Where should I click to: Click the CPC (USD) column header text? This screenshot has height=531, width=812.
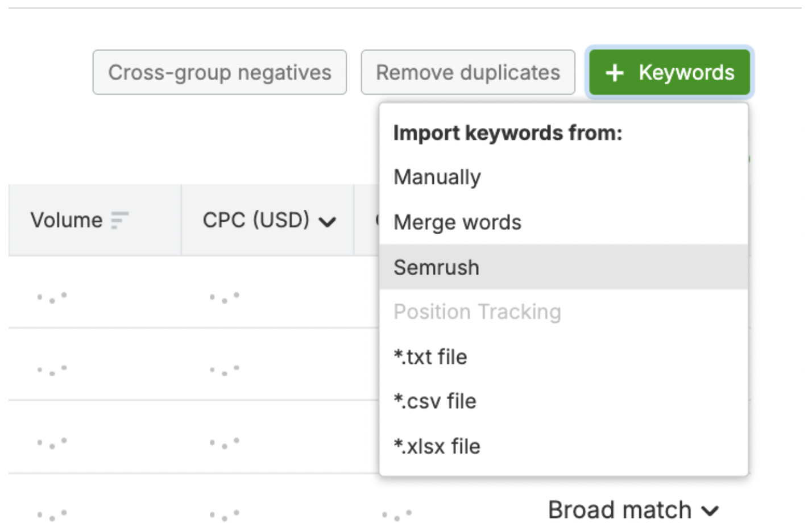point(256,220)
